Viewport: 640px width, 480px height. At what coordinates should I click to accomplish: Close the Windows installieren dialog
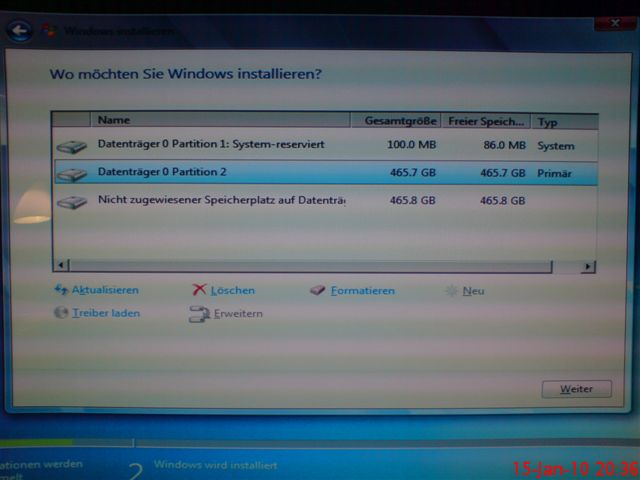point(615,23)
